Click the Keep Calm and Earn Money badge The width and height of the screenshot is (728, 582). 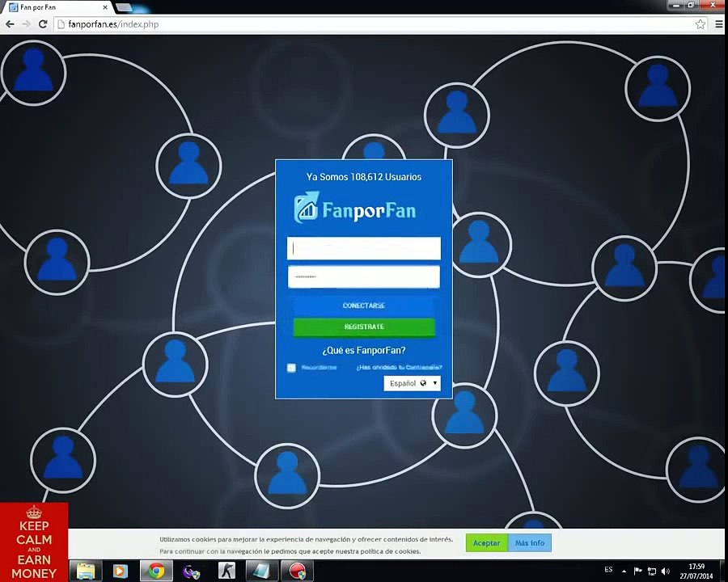tap(34, 542)
